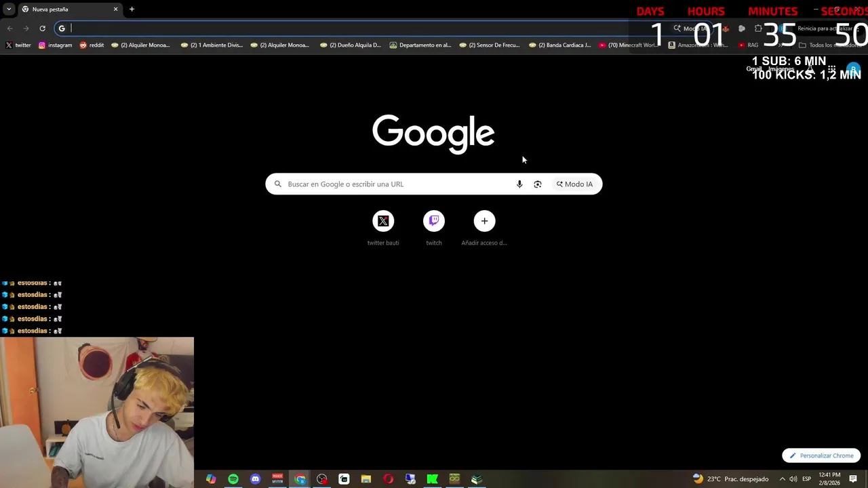Open Opera browser from the taskbar

[x=388, y=479]
